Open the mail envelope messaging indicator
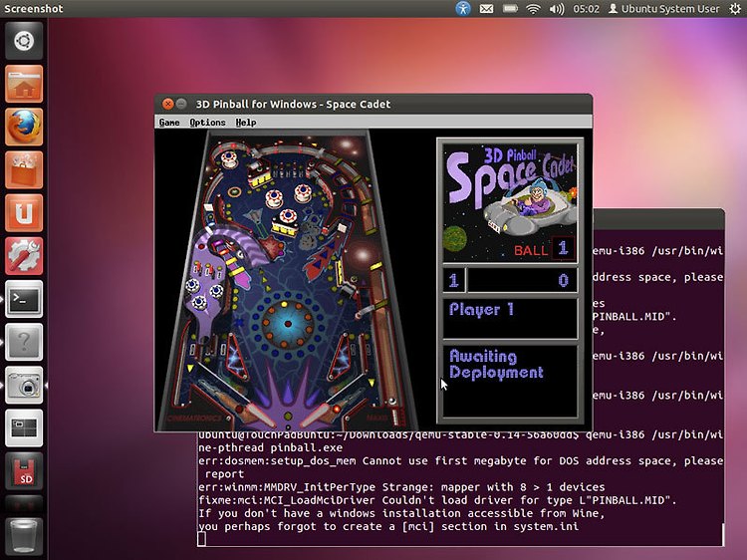Screen dimensions: 747x560 pyautogui.click(x=486, y=9)
